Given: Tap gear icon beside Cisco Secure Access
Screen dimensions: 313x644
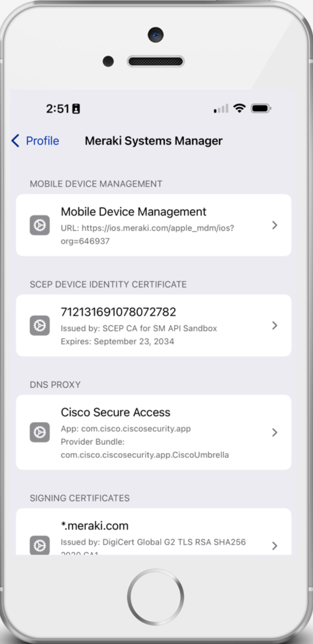Looking at the screenshot, I should click(x=40, y=432).
